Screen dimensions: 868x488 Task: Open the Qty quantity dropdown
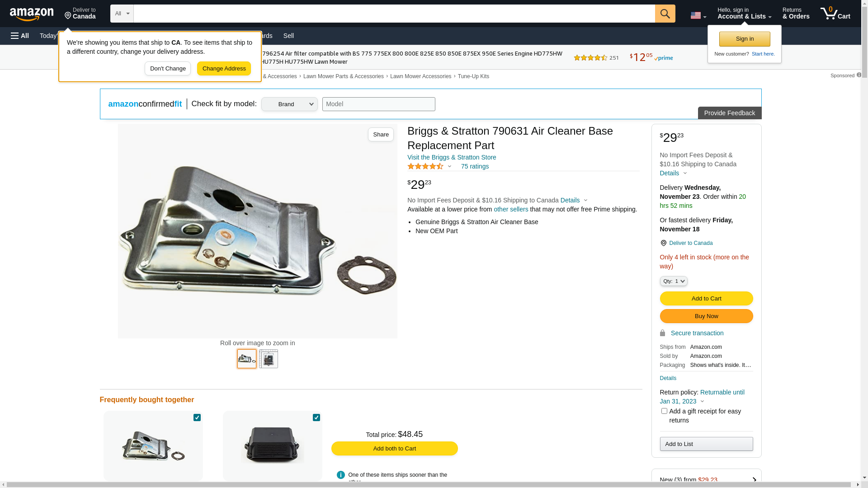coord(674,281)
